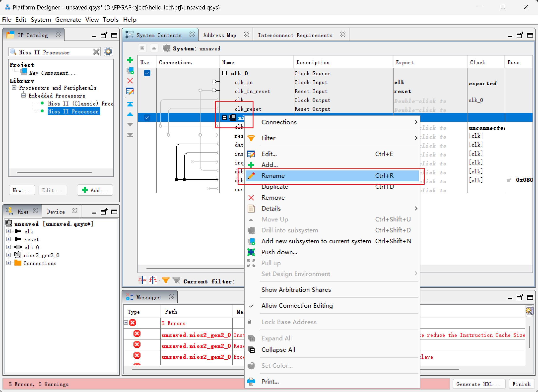Click the Add... button in IP Catalog
The width and height of the screenshot is (538, 392).
coord(95,190)
